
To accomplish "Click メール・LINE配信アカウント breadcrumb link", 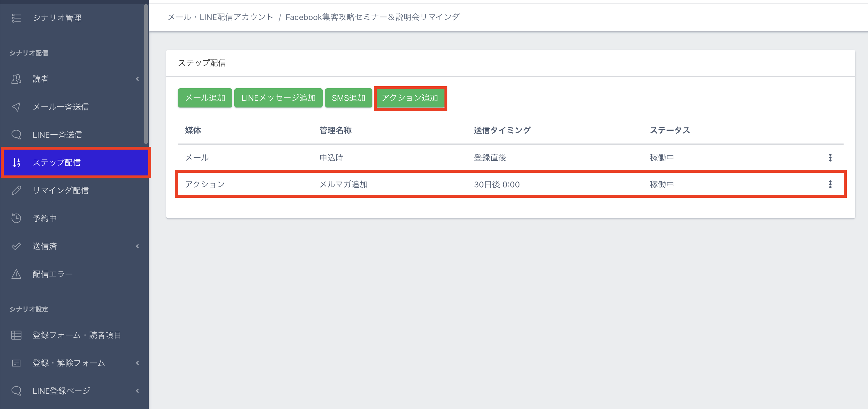I will [220, 17].
